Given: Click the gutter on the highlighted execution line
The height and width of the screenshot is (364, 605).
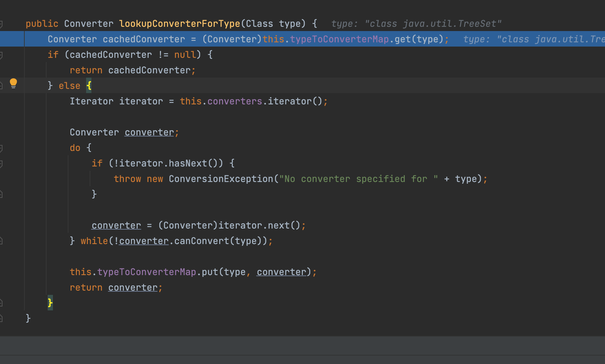Looking at the screenshot, I should point(12,39).
